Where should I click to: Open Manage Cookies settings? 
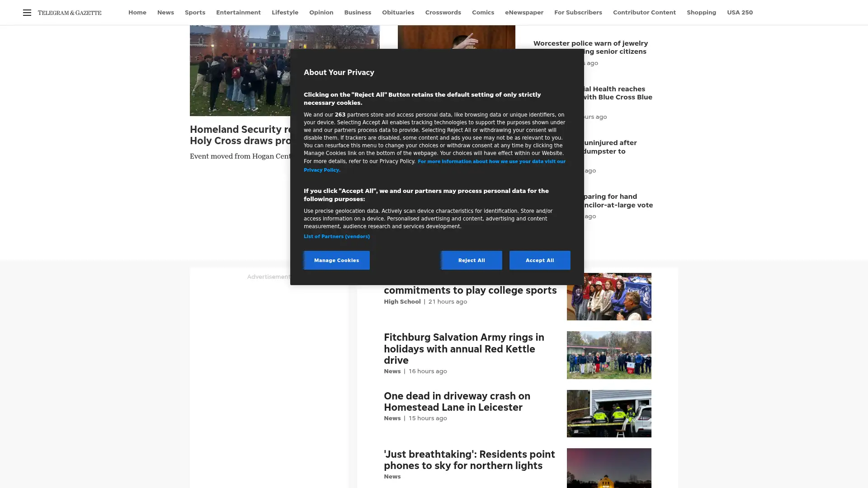point(336,260)
